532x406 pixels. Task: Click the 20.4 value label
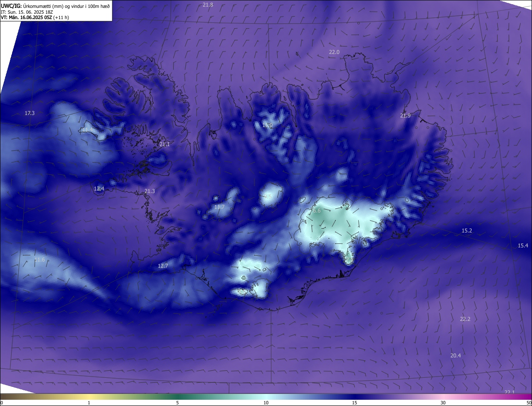click(x=456, y=355)
